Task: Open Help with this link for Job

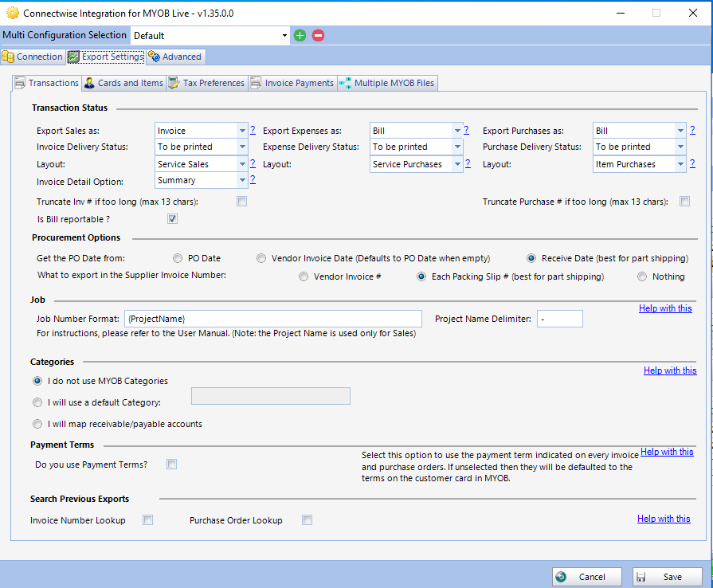Action: click(x=665, y=308)
